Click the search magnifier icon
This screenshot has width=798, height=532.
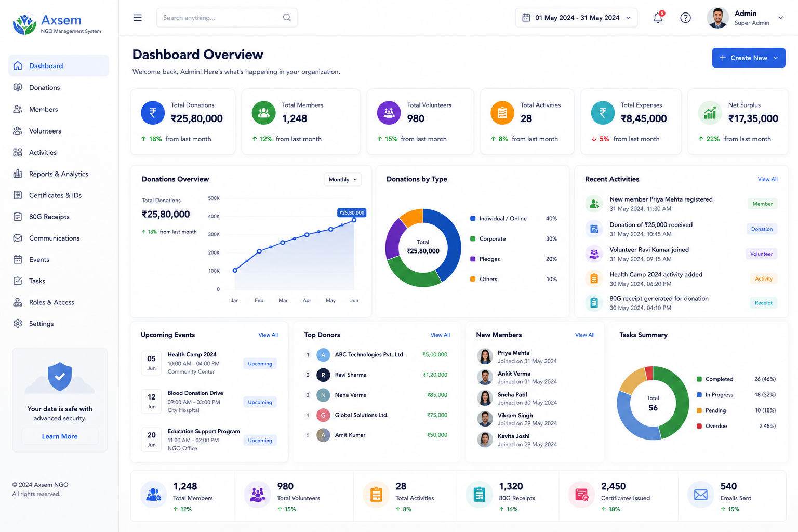(x=287, y=18)
